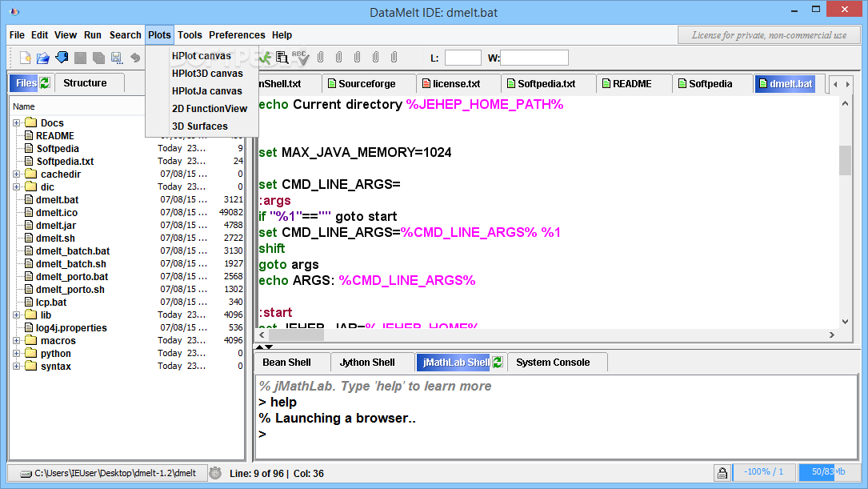
Task: Click the Save As disk icon with dots
Action: (116, 57)
